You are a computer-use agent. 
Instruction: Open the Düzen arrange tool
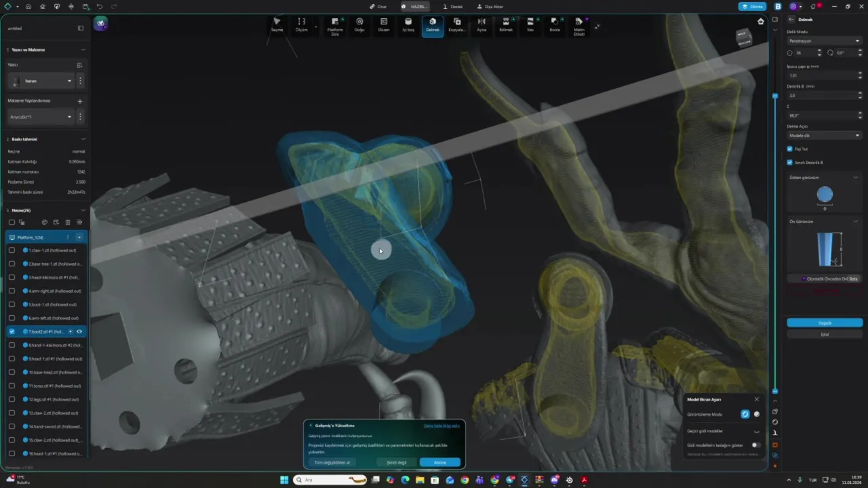coord(384,25)
